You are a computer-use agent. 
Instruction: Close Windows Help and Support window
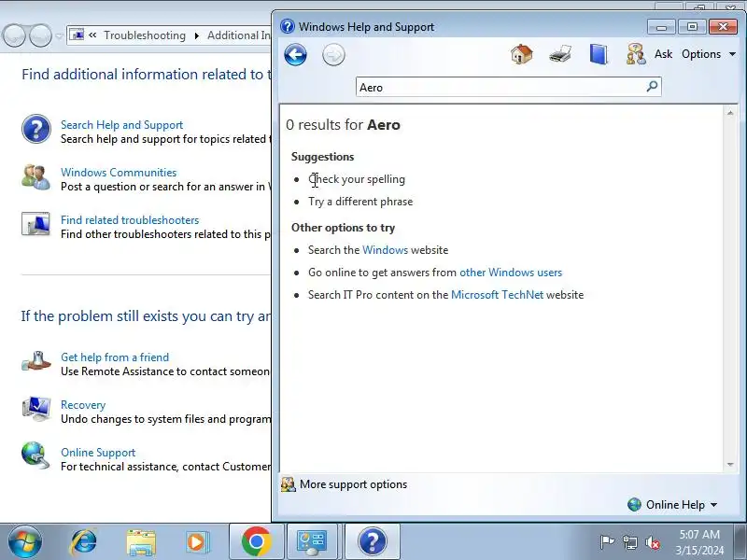[723, 27]
